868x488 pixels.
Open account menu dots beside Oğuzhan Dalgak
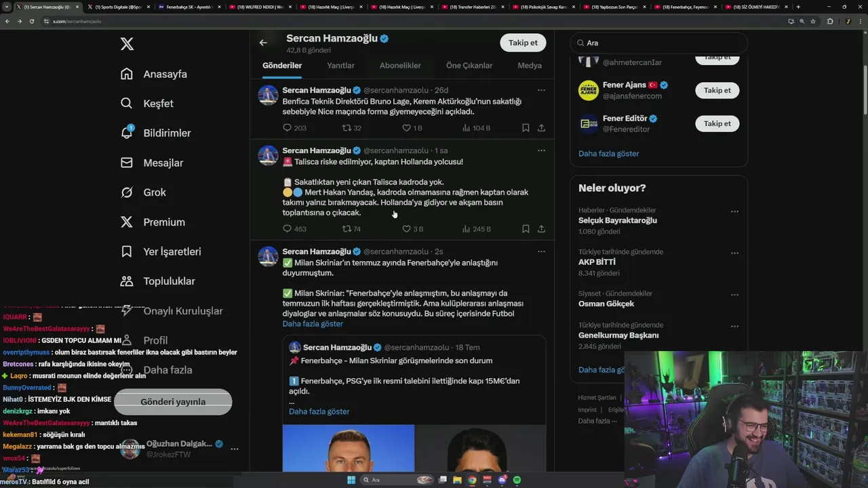(x=234, y=449)
